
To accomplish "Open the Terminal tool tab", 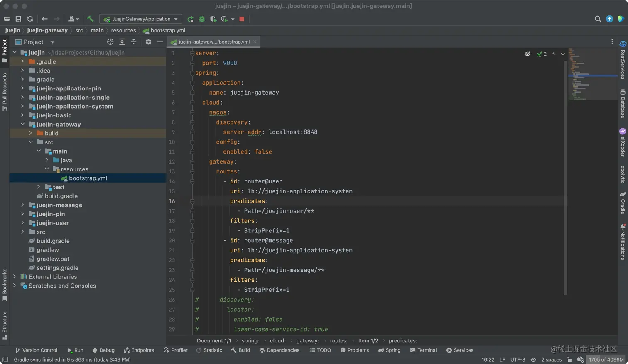I will coord(423,350).
